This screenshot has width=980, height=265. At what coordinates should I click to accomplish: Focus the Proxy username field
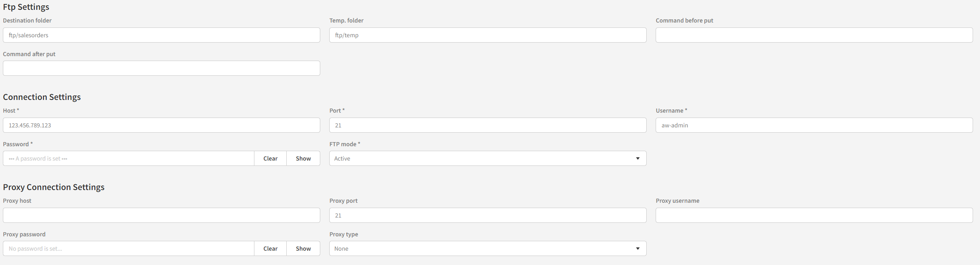[814, 215]
